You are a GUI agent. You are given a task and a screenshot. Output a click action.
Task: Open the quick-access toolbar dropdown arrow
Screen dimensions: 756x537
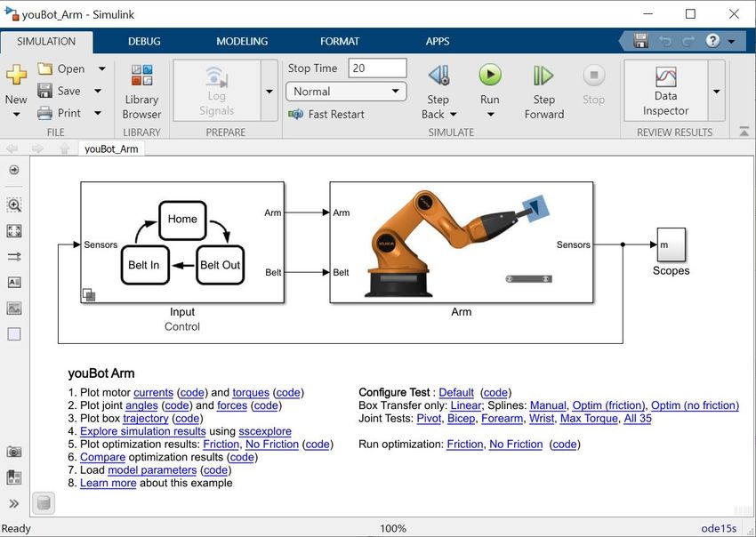[732, 42]
